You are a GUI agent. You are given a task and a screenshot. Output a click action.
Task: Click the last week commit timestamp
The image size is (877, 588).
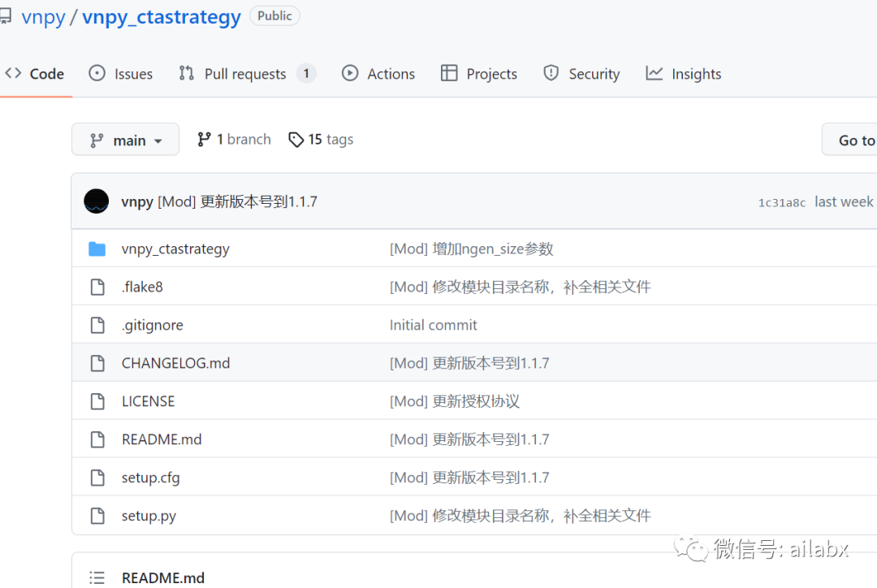point(844,202)
